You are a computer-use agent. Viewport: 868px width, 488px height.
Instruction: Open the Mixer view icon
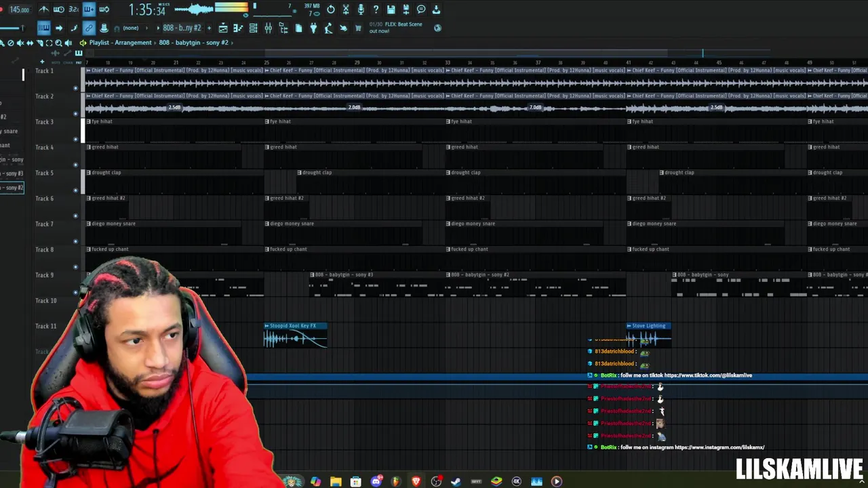pos(269,28)
